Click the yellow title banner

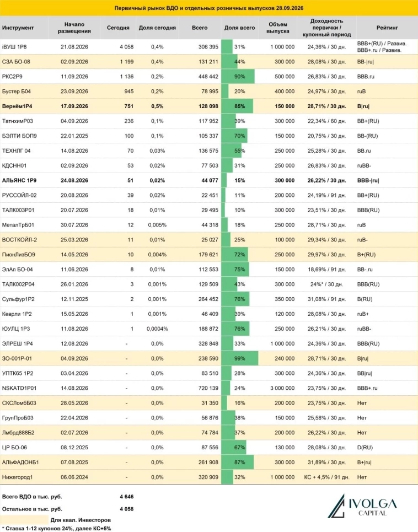pos(209,8)
